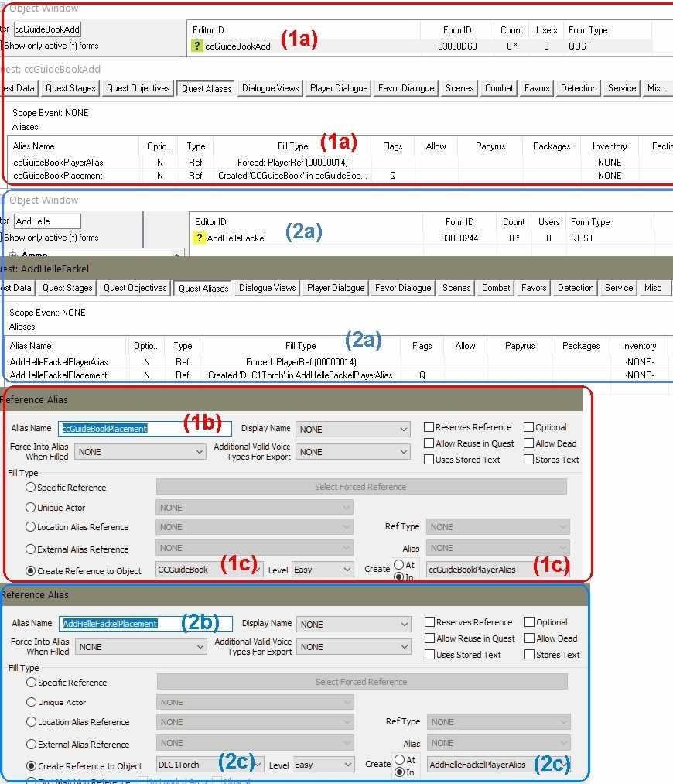Enable Reserves Reference for ccGuideBookPlacement alias
This screenshot has height=784, width=673.
(x=429, y=427)
